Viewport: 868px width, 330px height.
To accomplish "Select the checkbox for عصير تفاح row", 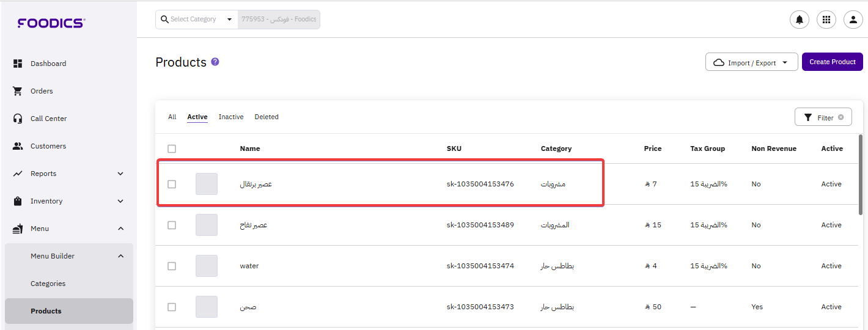I will 172,225.
